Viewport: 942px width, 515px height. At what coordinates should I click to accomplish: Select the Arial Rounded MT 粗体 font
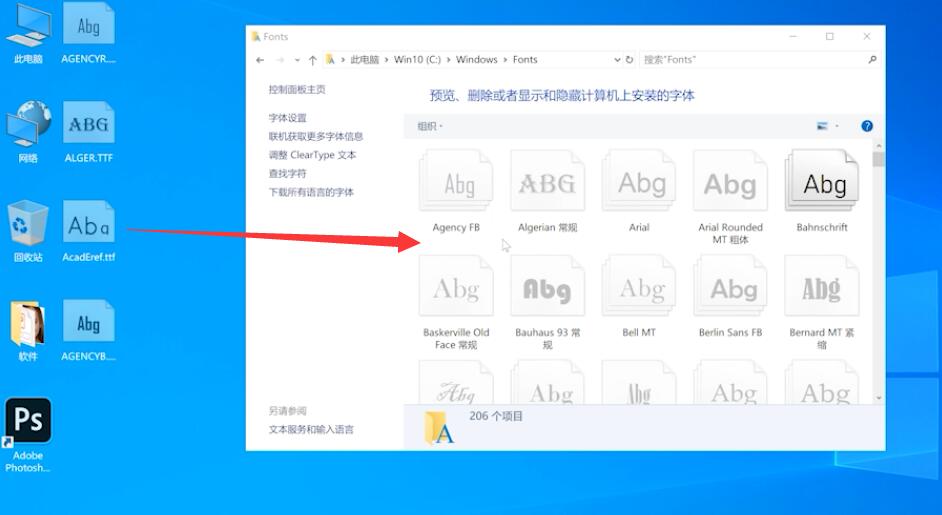point(730,181)
